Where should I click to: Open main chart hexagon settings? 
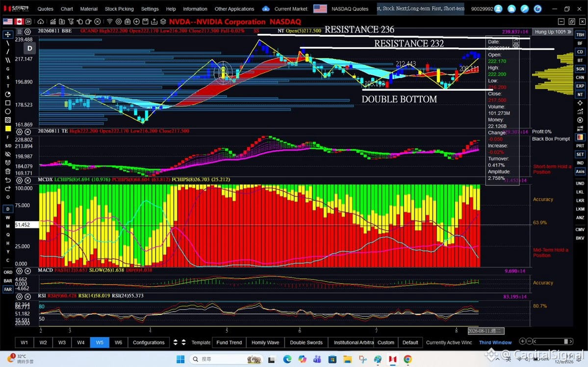(x=27, y=32)
